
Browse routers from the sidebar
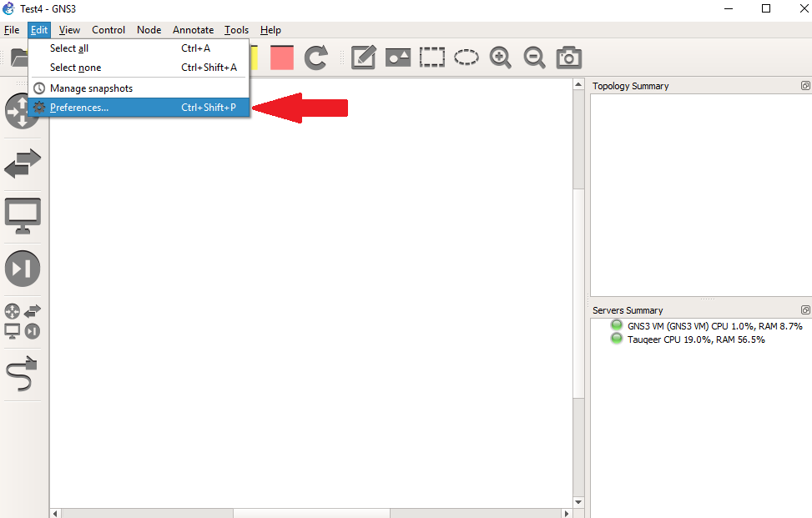click(x=21, y=110)
